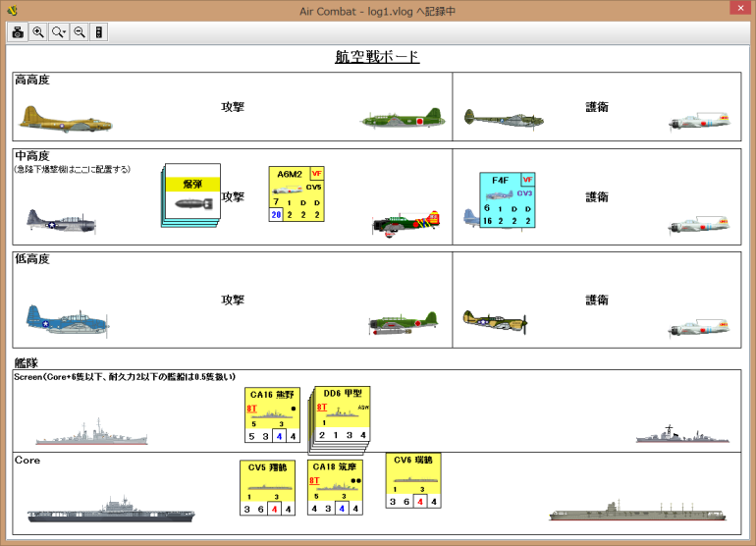The image size is (756, 546).
Task: Click the zoom in magnifier button
Action: [x=38, y=32]
